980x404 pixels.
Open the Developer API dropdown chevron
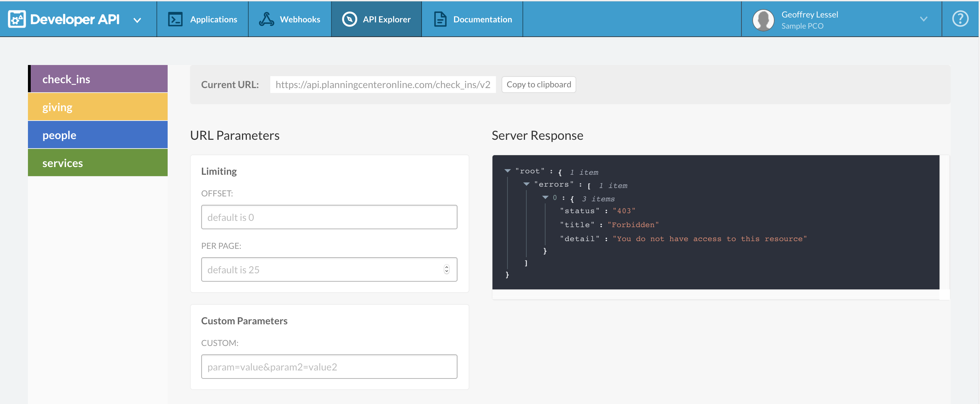point(137,20)
